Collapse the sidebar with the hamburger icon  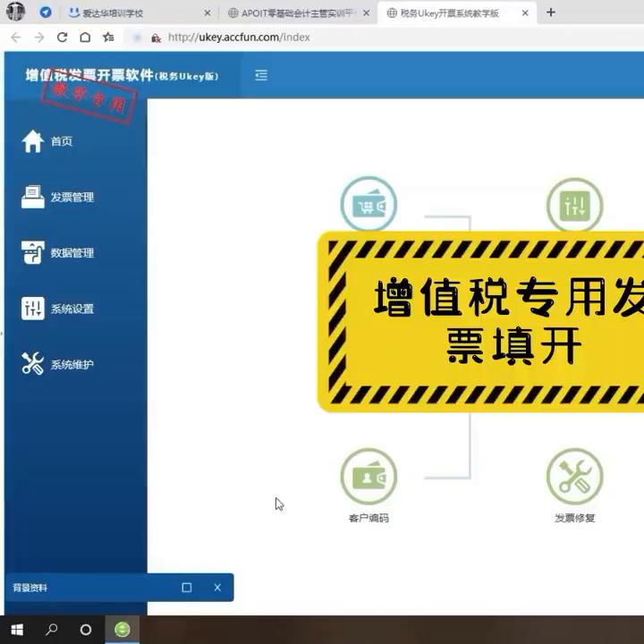point(261,75)
